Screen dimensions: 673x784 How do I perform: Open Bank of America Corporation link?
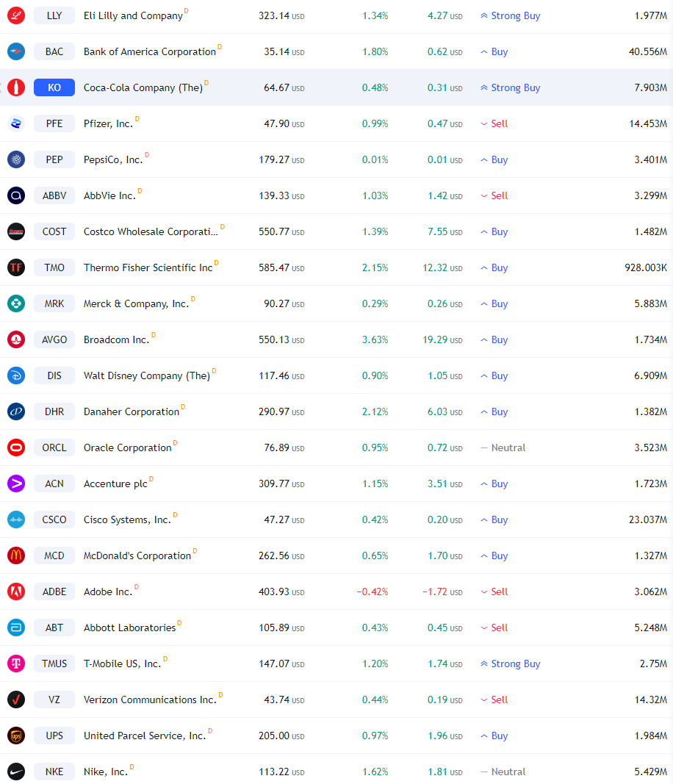pyautogui.click(x=149, y=52)
